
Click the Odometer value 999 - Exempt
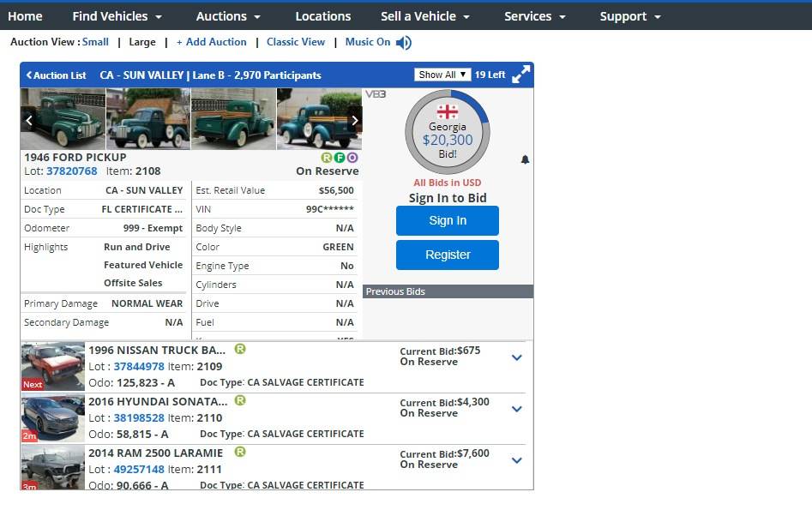click(153, 228)
